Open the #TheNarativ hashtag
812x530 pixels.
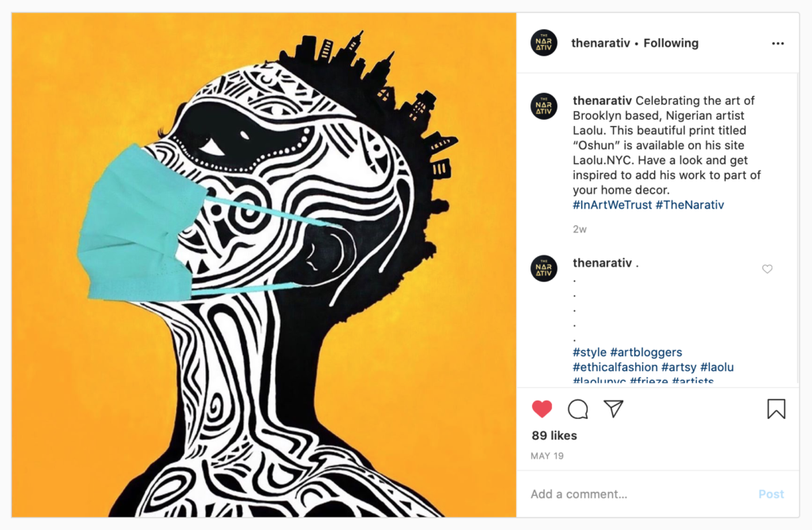point(689,205)
